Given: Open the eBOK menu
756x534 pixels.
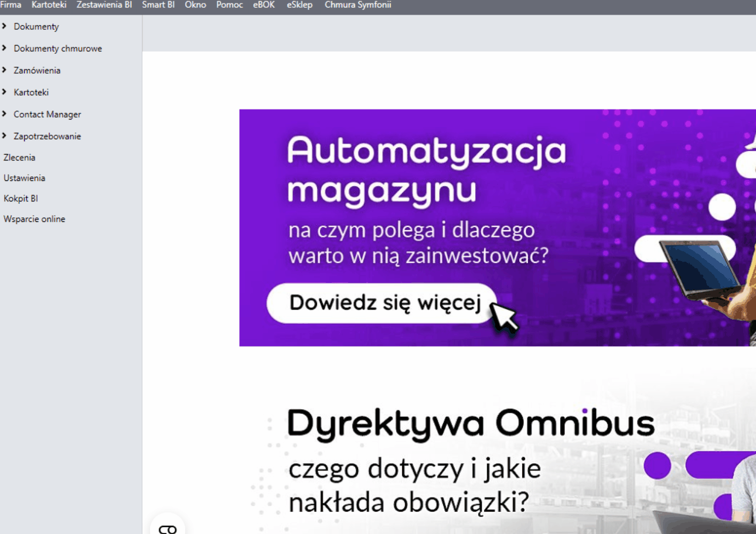Looking at the screenshot, I should [x=263, y=5].
